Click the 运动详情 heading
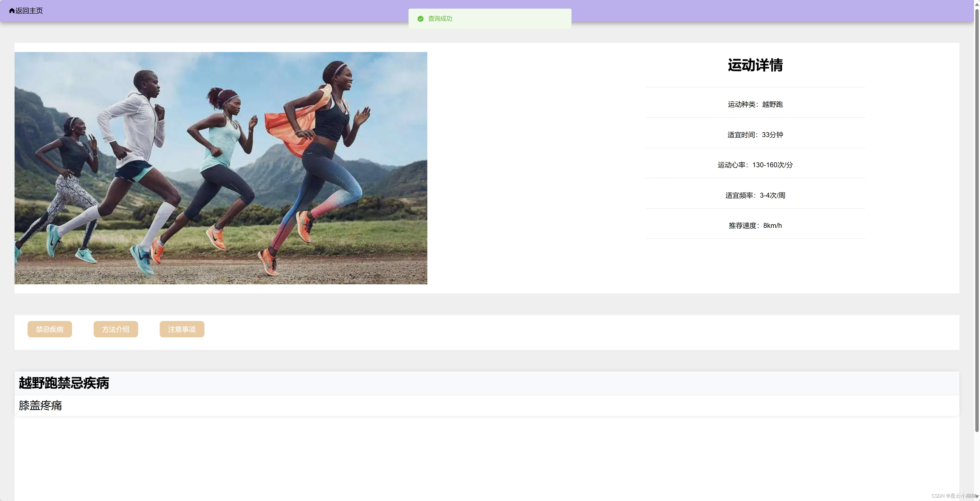The width and height of the screenshot is (980, 501). coord(755,65)
